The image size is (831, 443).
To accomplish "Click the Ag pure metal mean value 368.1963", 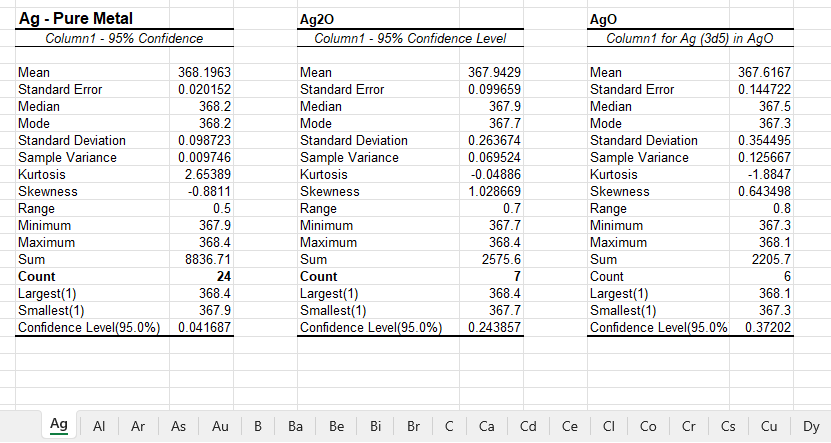I will [204, 73].
